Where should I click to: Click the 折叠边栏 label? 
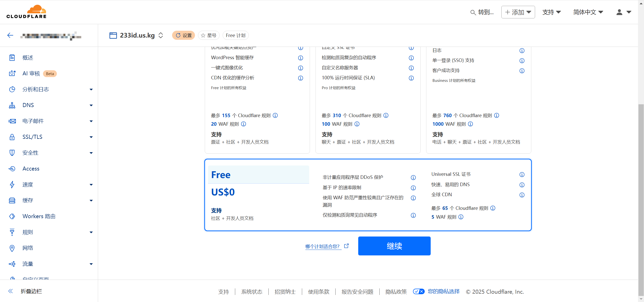coord(31,291)
